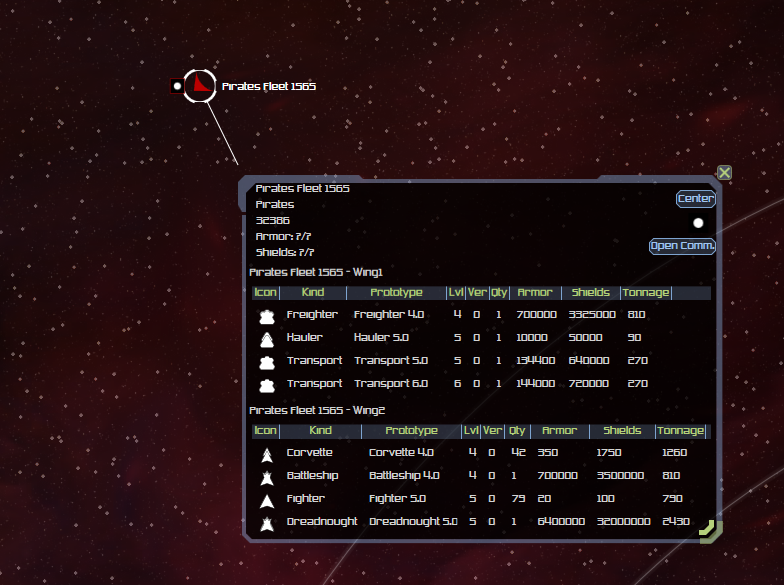Sort Wing2 table by Prototype column
The height and width of the screenshot is (585, 784).
point(411,430)
